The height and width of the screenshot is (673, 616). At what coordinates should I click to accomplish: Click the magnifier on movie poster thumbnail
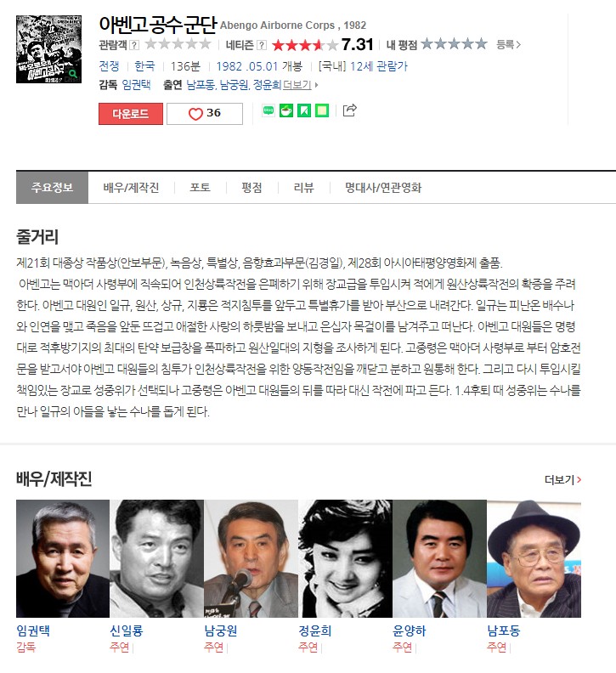click(x=73, y=74)
